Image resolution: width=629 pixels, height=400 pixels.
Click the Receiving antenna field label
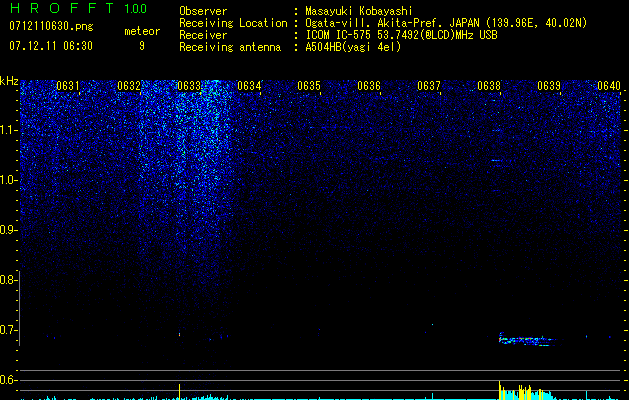coord(230,47)
